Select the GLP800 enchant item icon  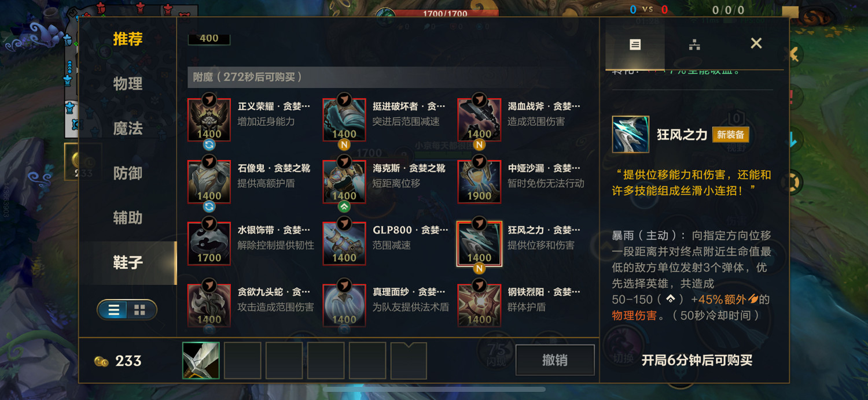pyautogui.click(x=344, y=243)
